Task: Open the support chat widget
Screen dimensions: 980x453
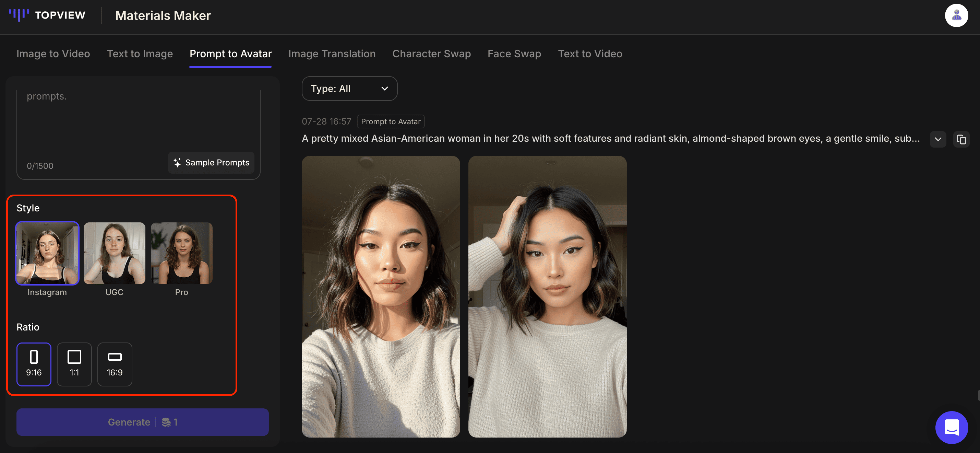Action: pyautogui.click(x=952, y=427)
